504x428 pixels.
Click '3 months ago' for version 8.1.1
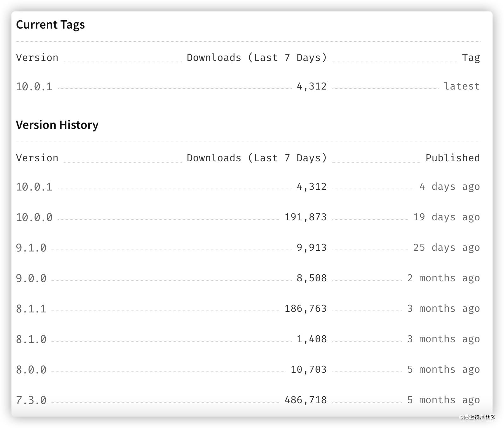pos(444,309)
